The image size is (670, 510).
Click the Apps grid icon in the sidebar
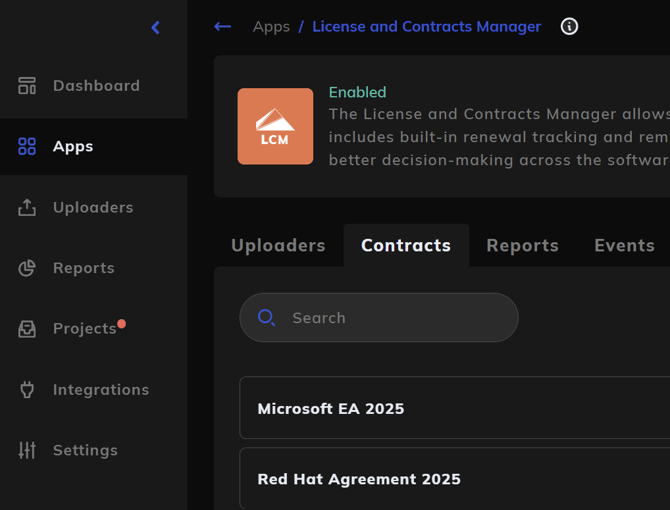pos(27,147)
